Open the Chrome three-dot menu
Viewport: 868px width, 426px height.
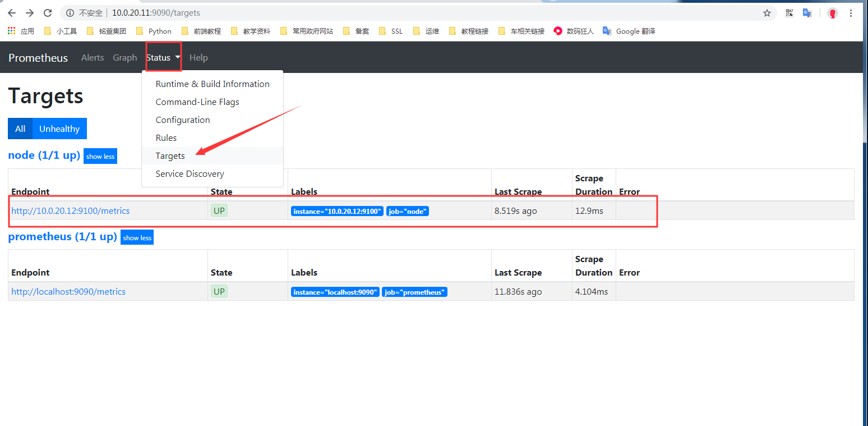(x=851, y=13)
